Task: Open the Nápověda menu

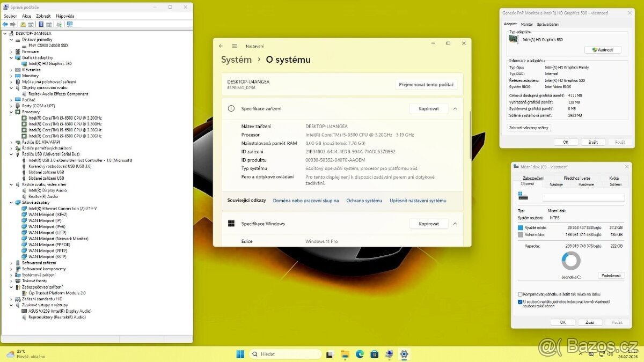Action: point(65,16)
